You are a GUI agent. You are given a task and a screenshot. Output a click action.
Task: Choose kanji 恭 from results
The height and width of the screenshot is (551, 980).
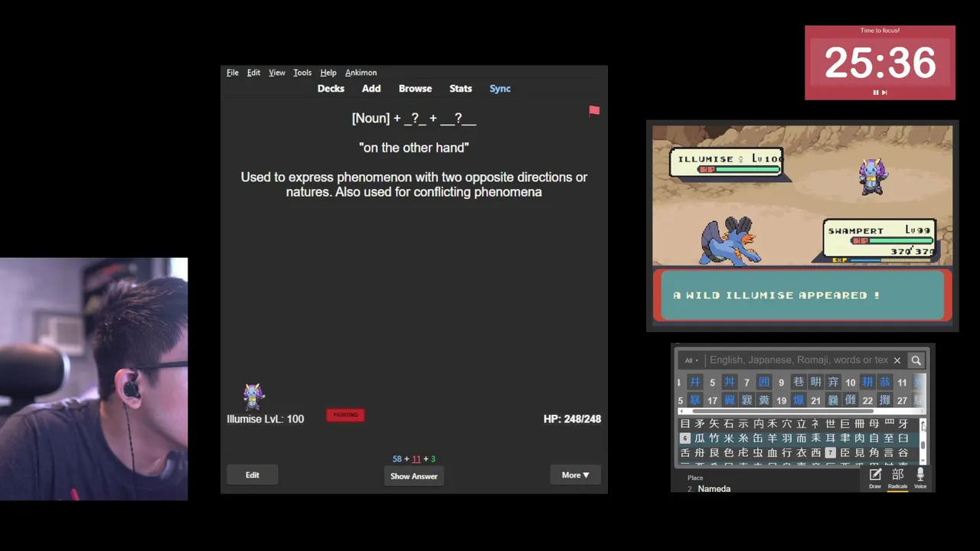(x=885, y=382)
